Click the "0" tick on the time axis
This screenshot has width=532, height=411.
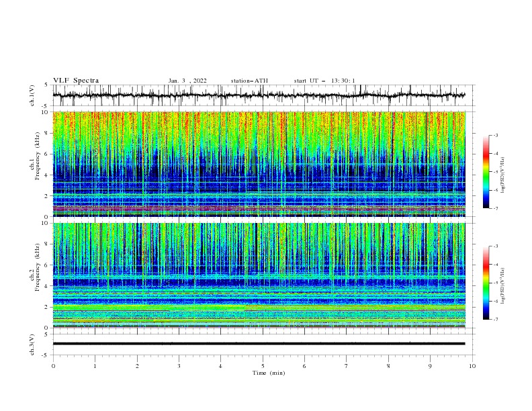(x=53, y=366)
